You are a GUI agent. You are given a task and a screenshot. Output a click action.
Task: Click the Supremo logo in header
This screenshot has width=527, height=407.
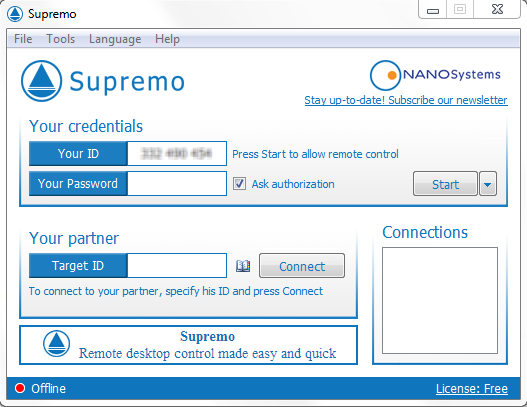click(103, 81)
